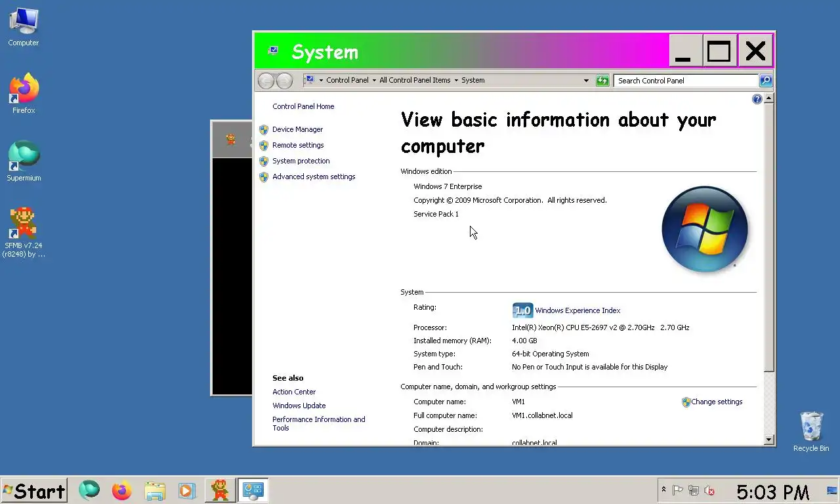Expand the arrow before System breadcrumb
This screenshot has height=504, width=840.
pos(456,81)
